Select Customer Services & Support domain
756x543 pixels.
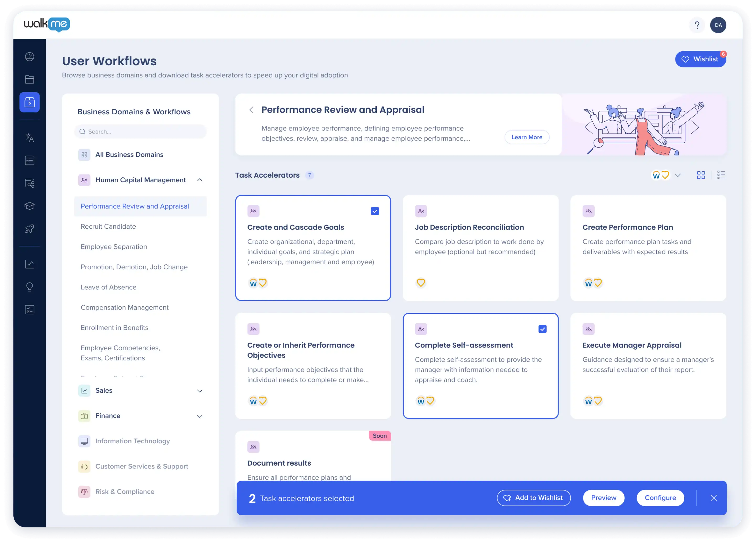(142, 467)
